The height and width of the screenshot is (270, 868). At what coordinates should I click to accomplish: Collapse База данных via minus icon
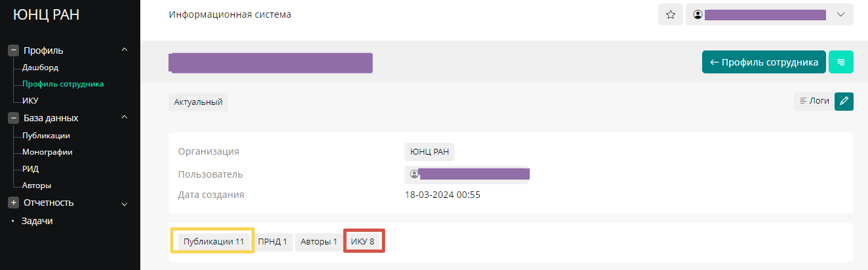(13, 118)
